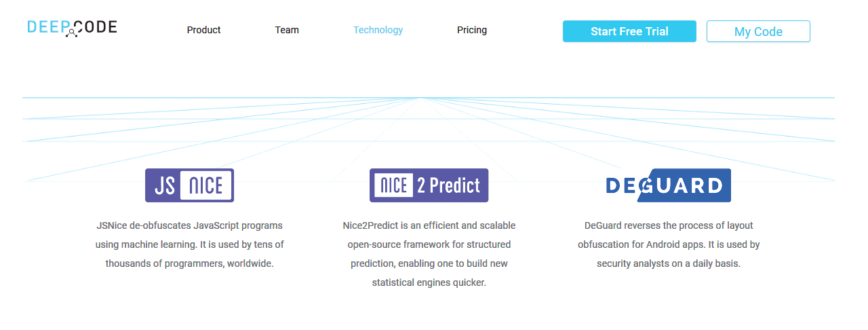Click the blue DE letters of the DeGuard logo
The width and height of the screenshot is (868, 330).
620,186
